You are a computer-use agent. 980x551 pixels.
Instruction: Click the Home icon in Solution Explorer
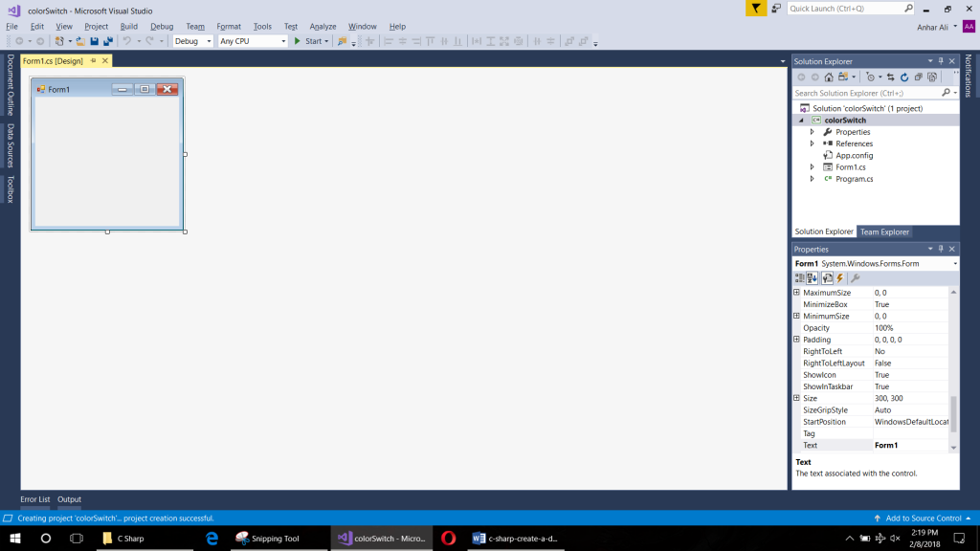(x=830, y=77)
